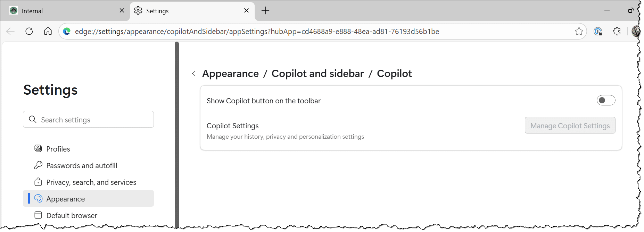Go back using the breadcrumb chevron
Image resolution: width=644 pixels, height=232 pixels.
click(194, 74)
